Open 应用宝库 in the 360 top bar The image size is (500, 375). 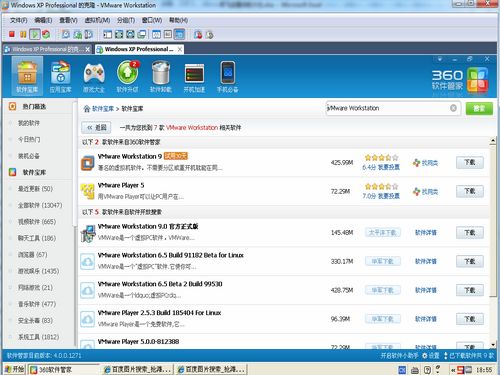[60, 76]
